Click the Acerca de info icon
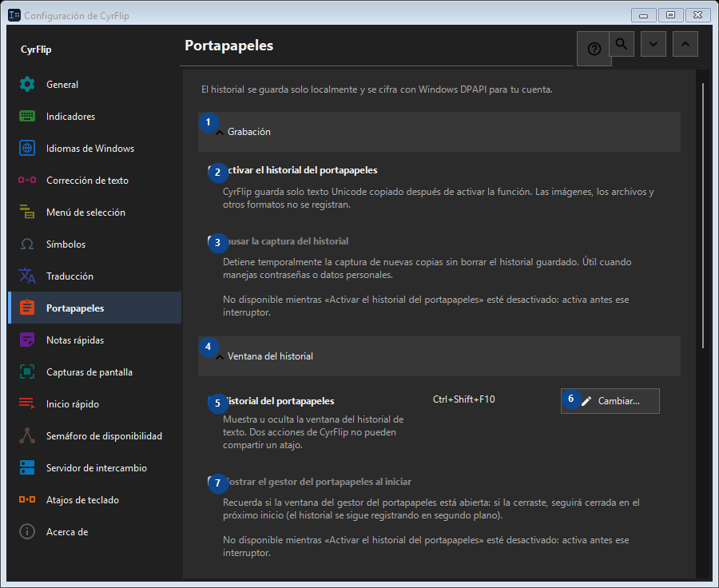 pyautogui.click(x=27, y=531)
